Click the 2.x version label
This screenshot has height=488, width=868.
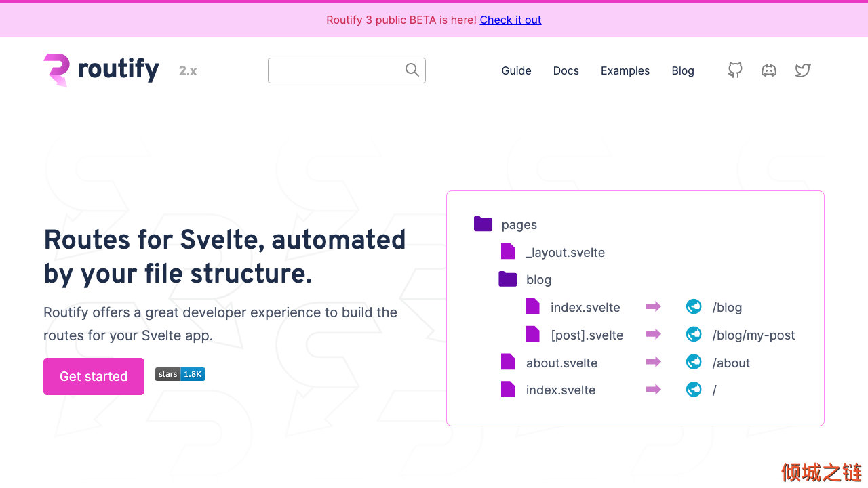click(188, 70)
